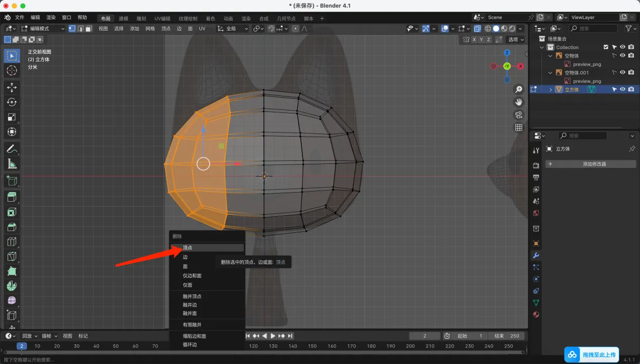Select the Measure tool
Screen dimensions: 640x364
[x=12, y=164]
